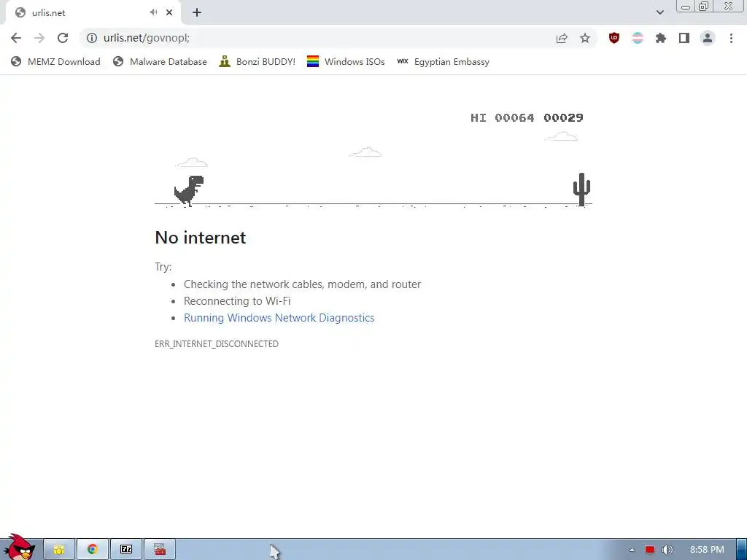Viewport: 747px width, 560px height.
Task: Bookmark this tab with the star
Action: (x=585, y=38)
